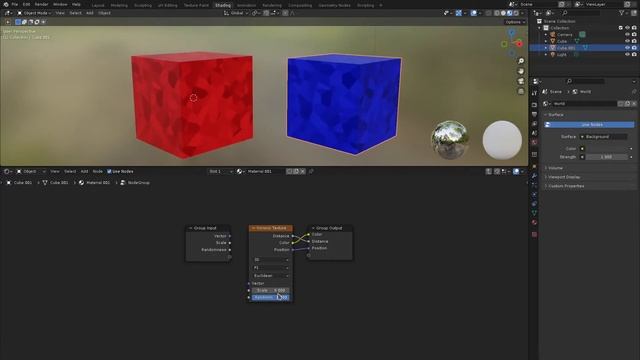The width and height of the screenshot is (640, 360).
Task: Toggle X-ray mode in viewport header
Action: 489,13
